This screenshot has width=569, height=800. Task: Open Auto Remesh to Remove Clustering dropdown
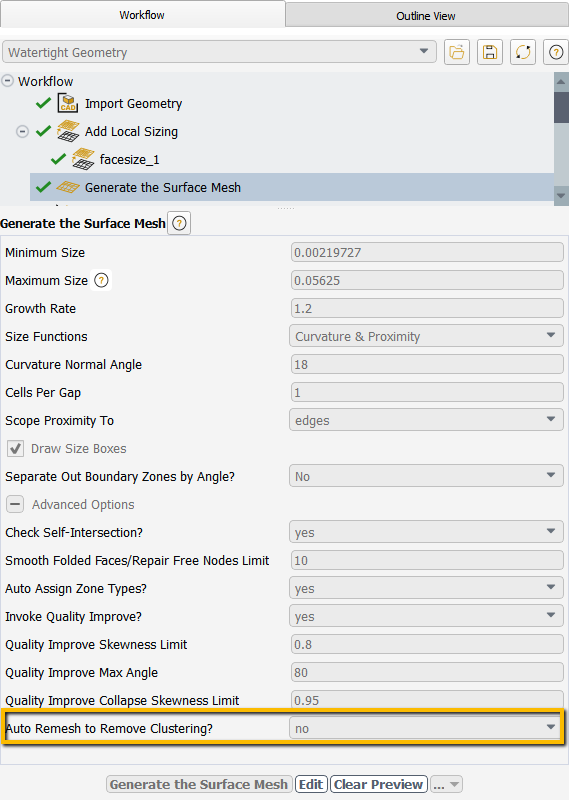426,729
